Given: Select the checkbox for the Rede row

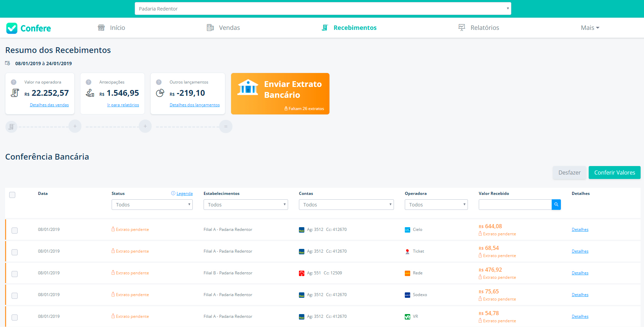Looking at the screenshot, I should [15, 274].
